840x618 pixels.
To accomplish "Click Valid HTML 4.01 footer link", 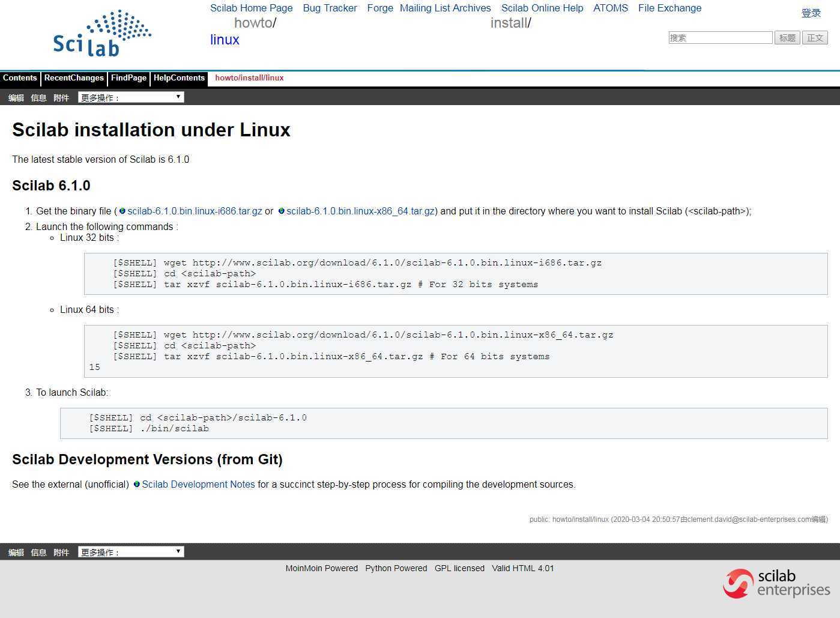I will [523, 568].
